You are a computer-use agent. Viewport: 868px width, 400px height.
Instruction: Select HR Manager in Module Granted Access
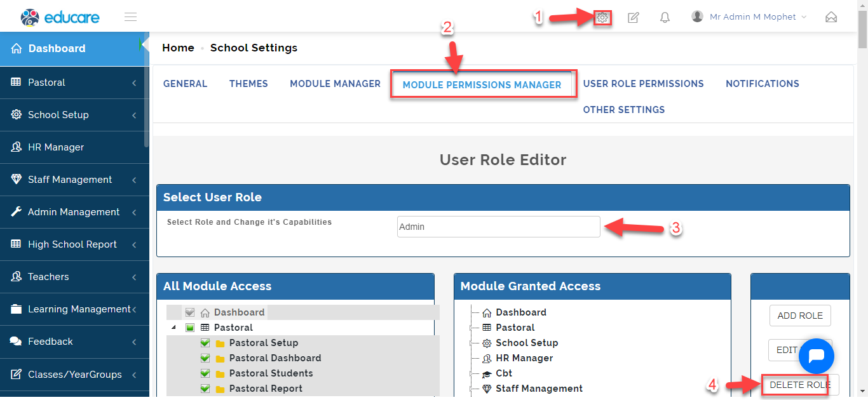pos(524,358)
